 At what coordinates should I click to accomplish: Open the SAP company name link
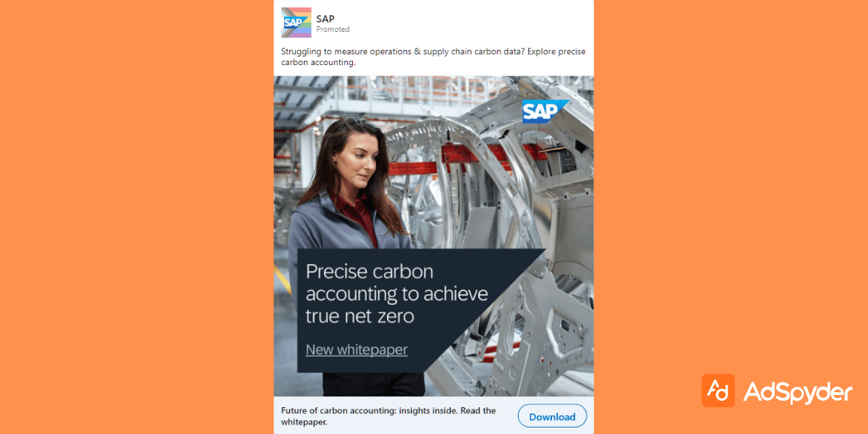pyautogui.click(x=325, y=18)
